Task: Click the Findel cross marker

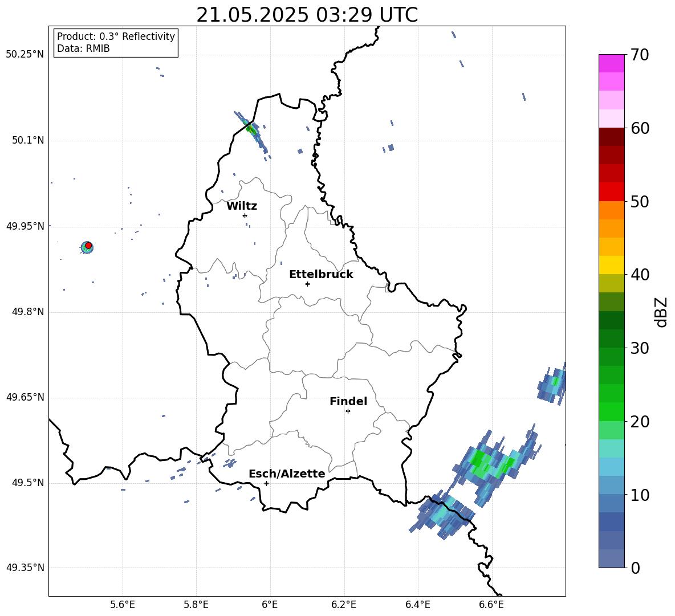Action: (x=348, y=411)
